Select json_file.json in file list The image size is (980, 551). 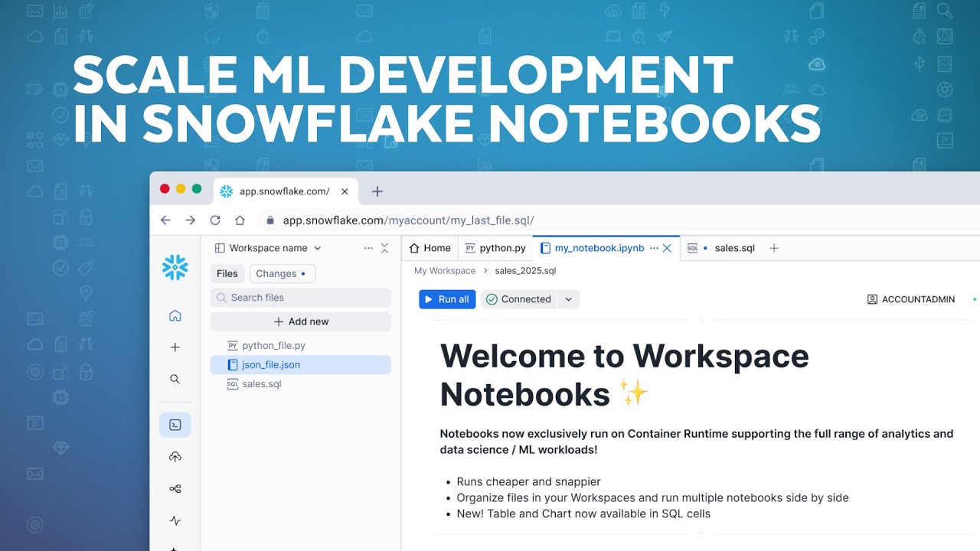click(x=301, y=365)
